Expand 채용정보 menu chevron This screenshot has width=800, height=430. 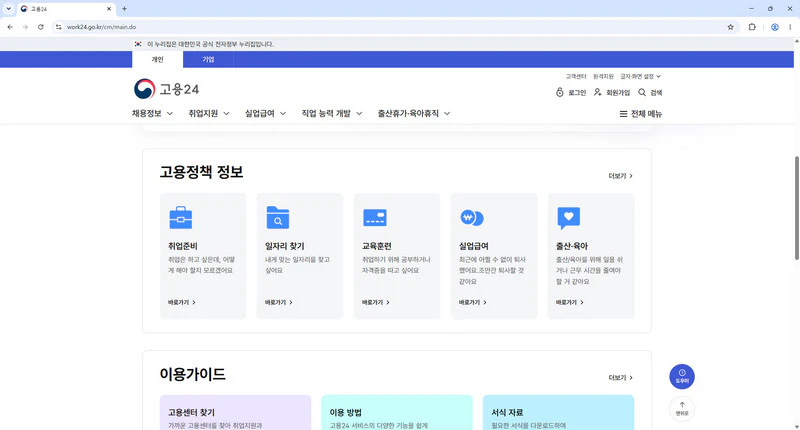coord(170,114)
